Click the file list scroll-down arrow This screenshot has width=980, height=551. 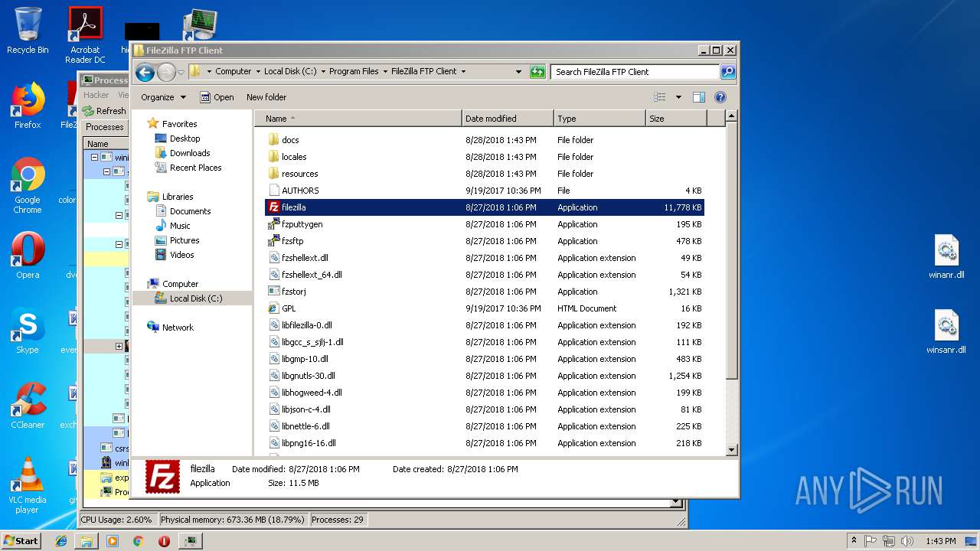click(731, 450)
